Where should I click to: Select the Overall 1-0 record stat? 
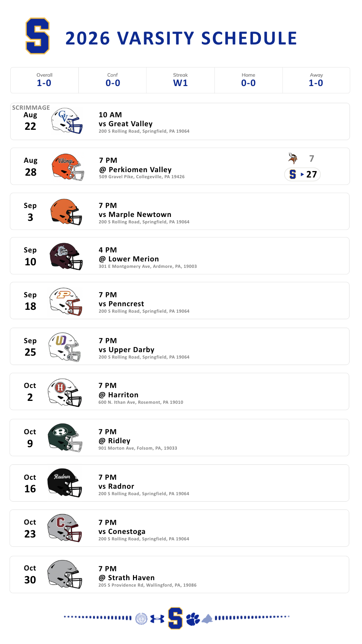click(44, 80)
